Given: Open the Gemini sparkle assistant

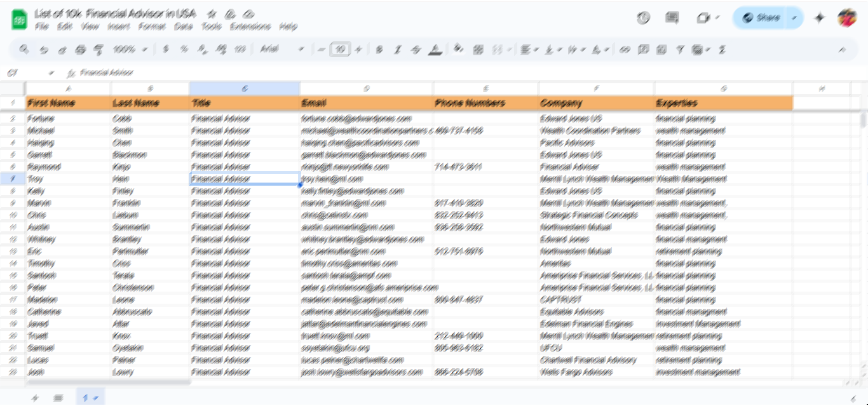Looking at the screenshot, I should [820, 18].
